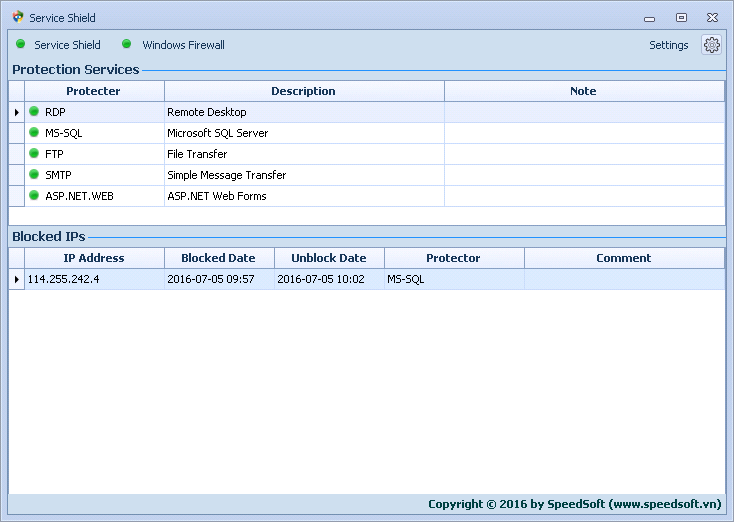Click the Protector column header in Blocked IPs
The height and width of the screenshot is (522, 734).
pos(454,258)
